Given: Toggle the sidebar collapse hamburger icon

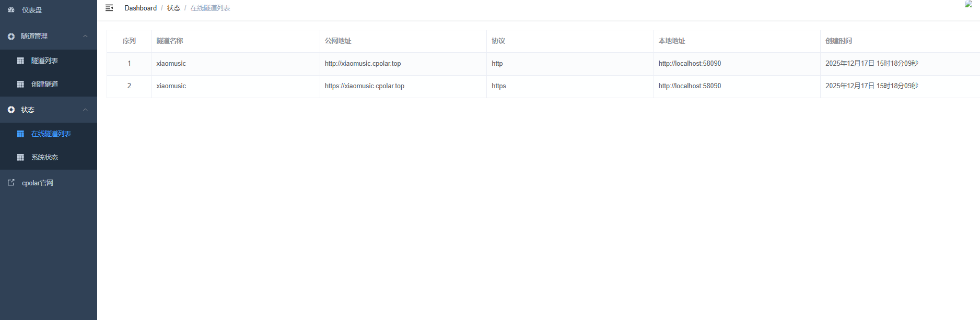Looking at the screenshot, I should click(x=109, y=8).
